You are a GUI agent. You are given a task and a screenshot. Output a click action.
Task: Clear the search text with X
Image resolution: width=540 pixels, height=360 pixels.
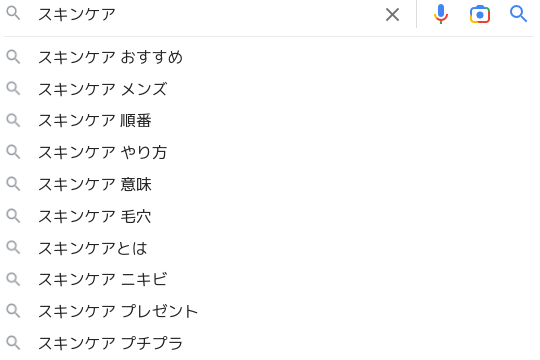click(392, 15)
